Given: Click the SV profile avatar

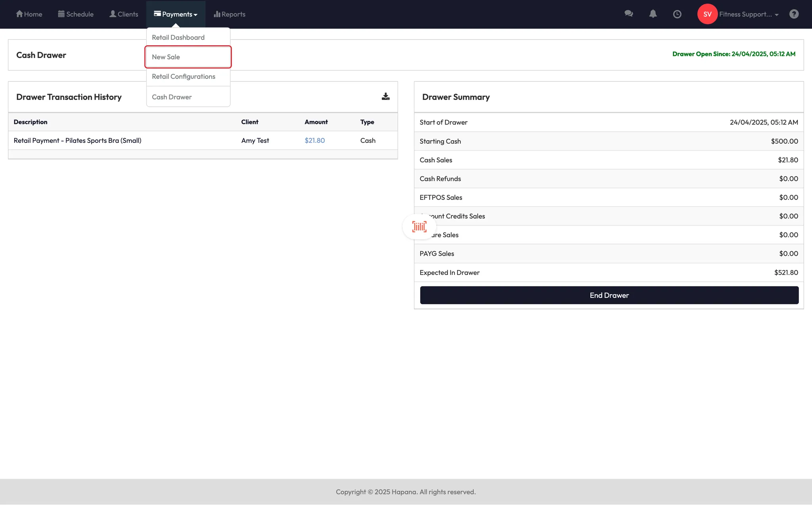Looking at the screenshot, I should coord(707,14).
